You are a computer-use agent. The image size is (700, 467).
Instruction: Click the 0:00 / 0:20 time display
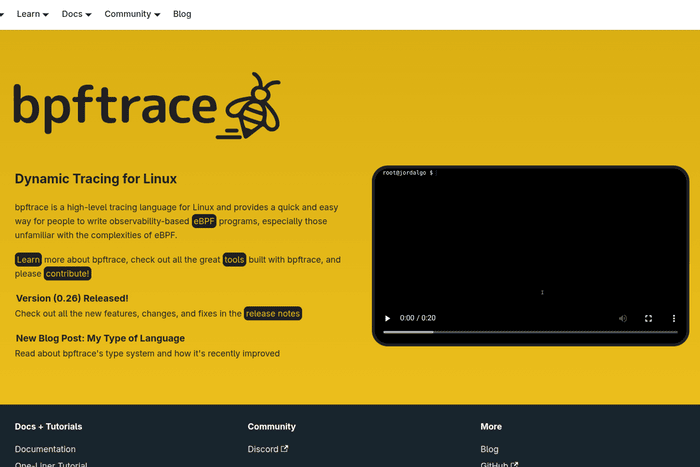[418, 318]
